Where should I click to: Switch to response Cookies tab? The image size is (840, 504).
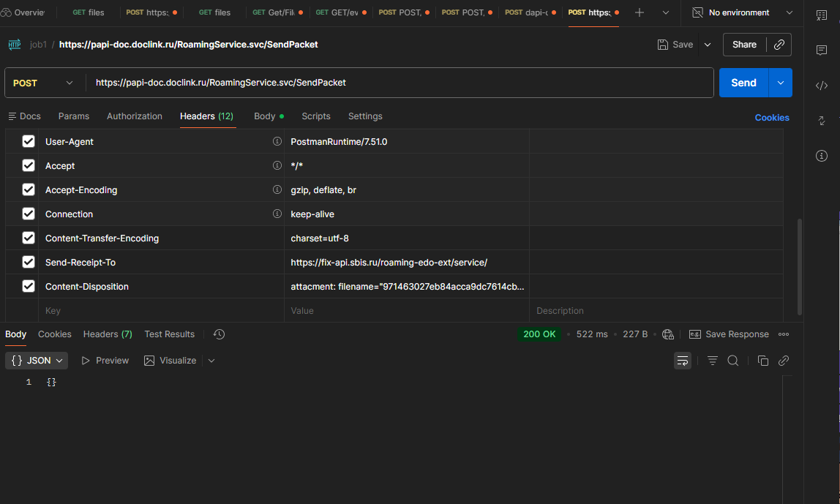(55, 334)
